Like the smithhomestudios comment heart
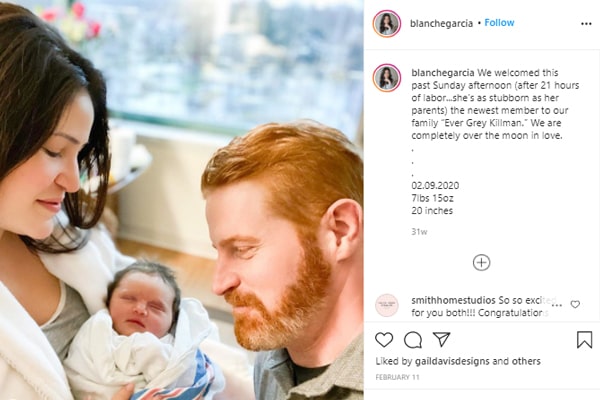This screenshot has width=600, height=400. click(x=575, y=304)
